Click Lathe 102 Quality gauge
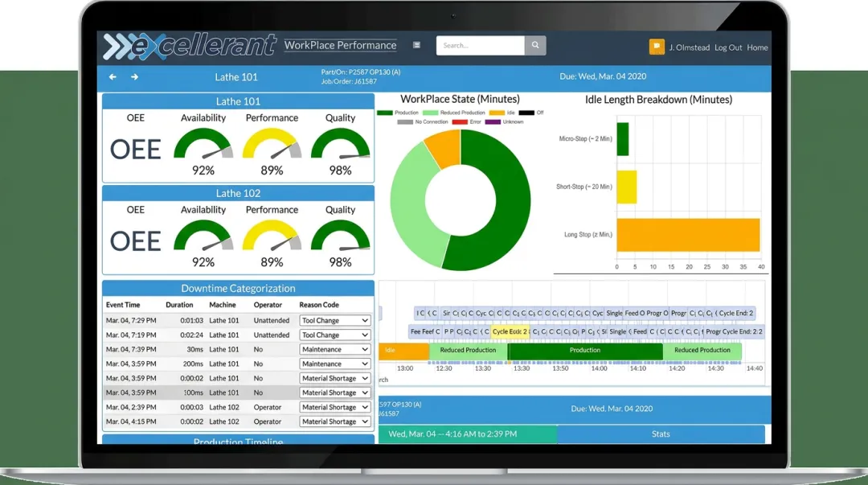This screenshot has height=485, width=868. pos(341,236)
